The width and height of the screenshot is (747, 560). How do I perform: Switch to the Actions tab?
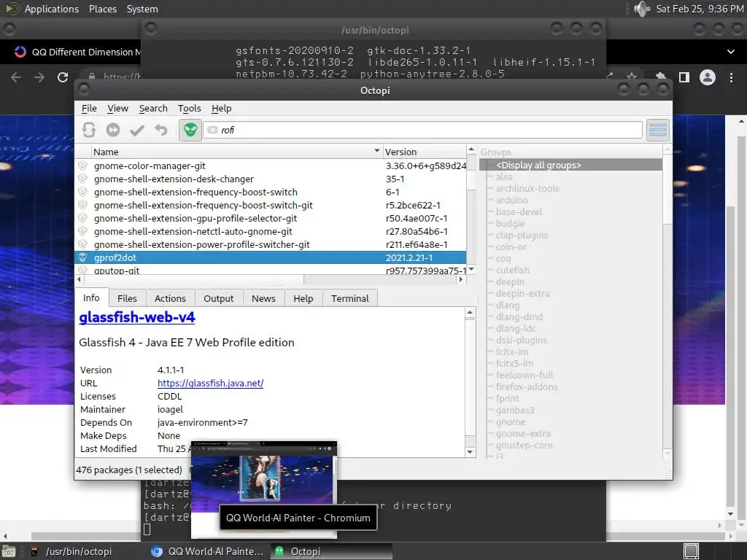[x=170, y=298]
